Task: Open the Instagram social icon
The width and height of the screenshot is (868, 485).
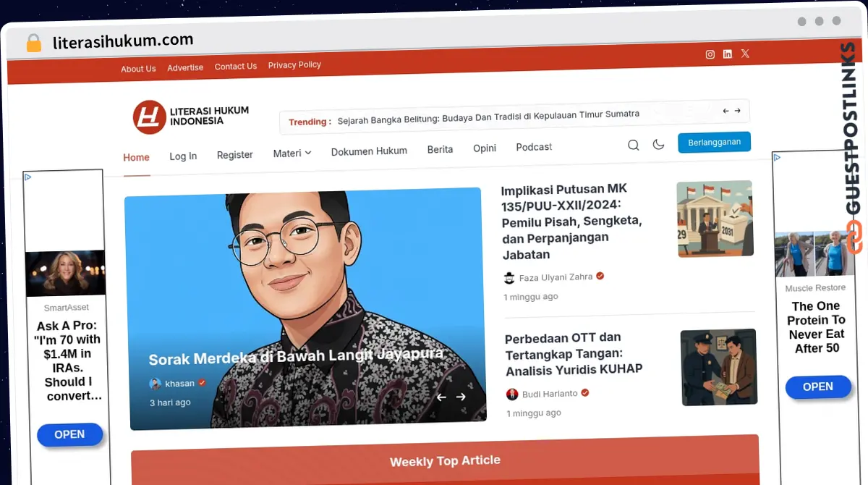Action: [710, 54]
